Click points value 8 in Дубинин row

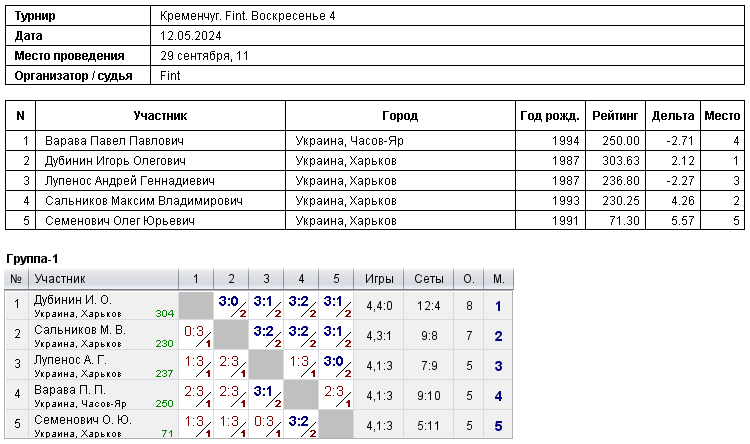pos(469,306)
